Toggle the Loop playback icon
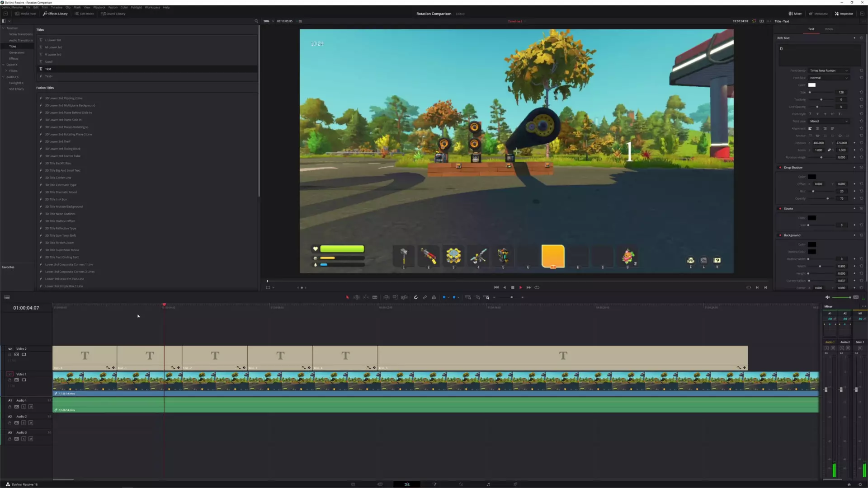 (x=537, y=287)
